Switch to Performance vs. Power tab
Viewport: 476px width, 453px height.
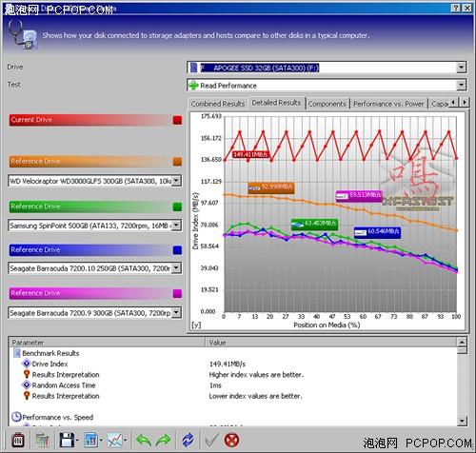(x=388, y=104)
